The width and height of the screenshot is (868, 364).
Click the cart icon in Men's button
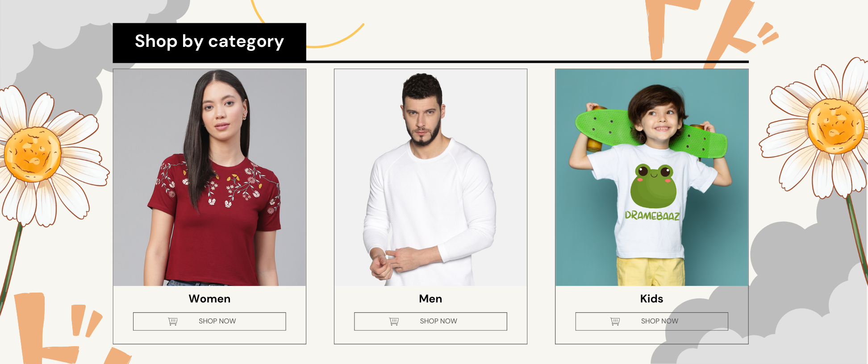394,321
